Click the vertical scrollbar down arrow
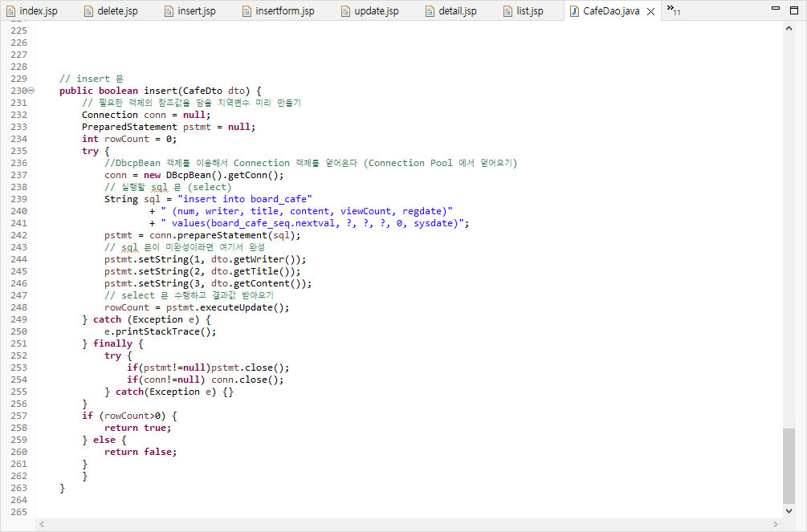The image size is (807, 532). [789, 510]
